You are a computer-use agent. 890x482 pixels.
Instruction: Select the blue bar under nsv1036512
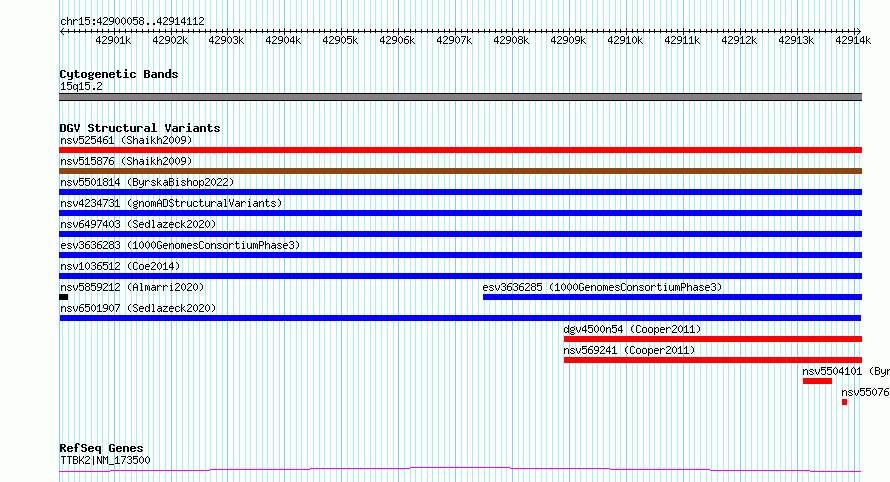pos(460,276)
